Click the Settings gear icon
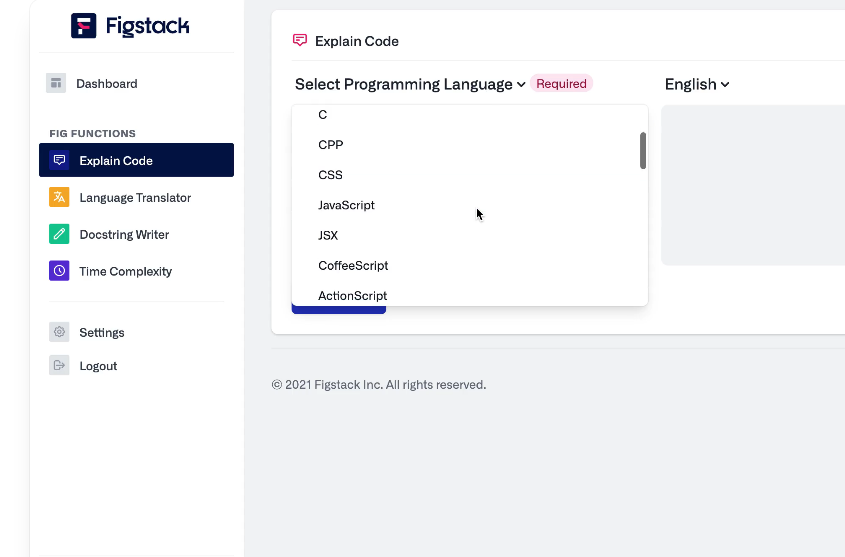The image size is (845, 557). click(59, 332)
